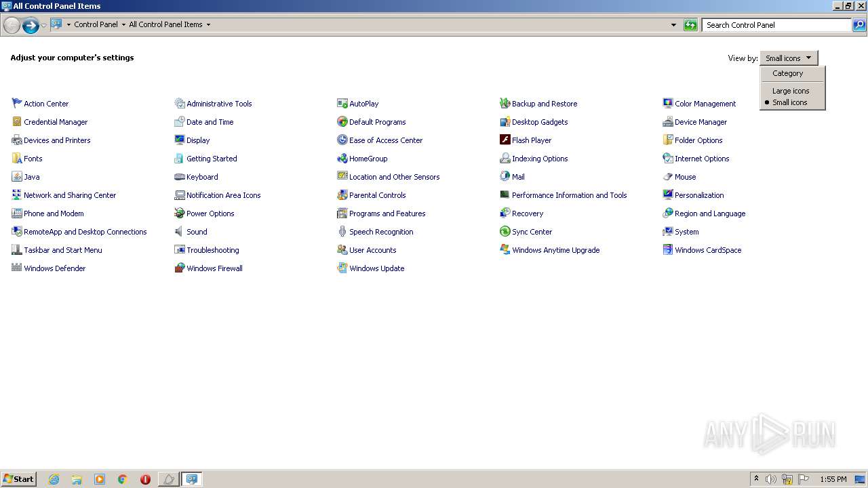Open Notification Area Icons link
Viewport: 868px width, 488px height.
tap(223, 195)
